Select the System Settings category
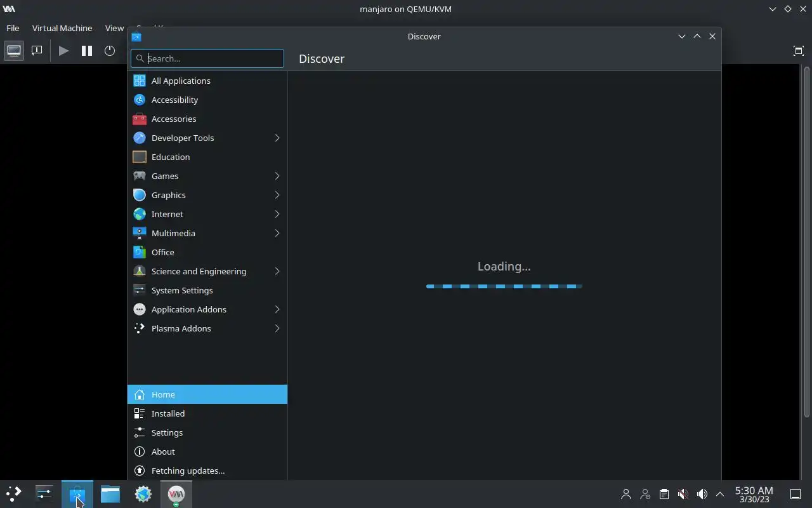This screenshot has width=812, height=508. pyautogui.click(x=207, y=290)
